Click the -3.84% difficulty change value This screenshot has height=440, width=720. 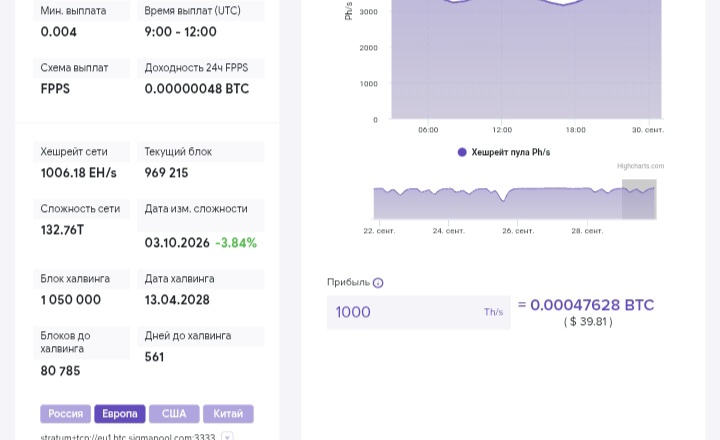[x=236, y=243]
